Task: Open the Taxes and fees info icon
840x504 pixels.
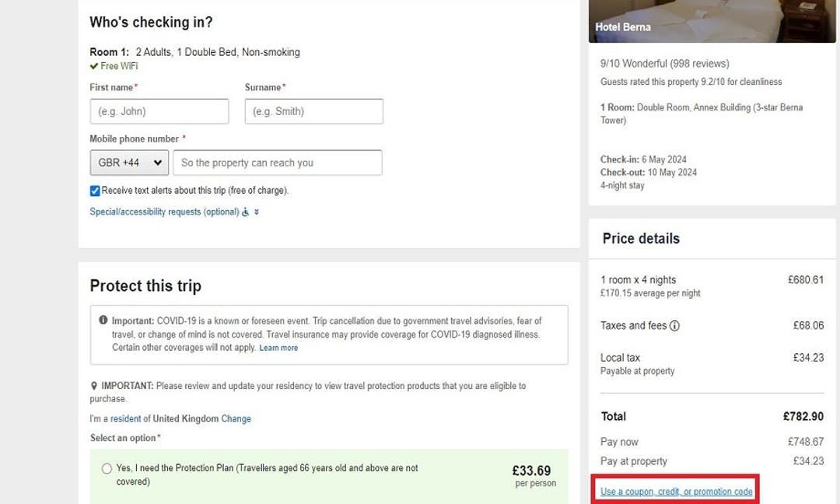Action: tap(674, 325)
